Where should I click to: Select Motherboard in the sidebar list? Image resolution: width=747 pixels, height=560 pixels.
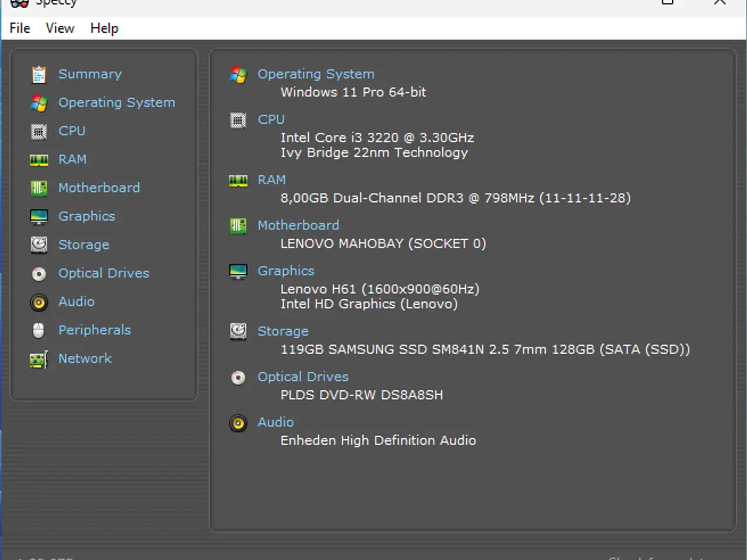[x=99, y=188]
